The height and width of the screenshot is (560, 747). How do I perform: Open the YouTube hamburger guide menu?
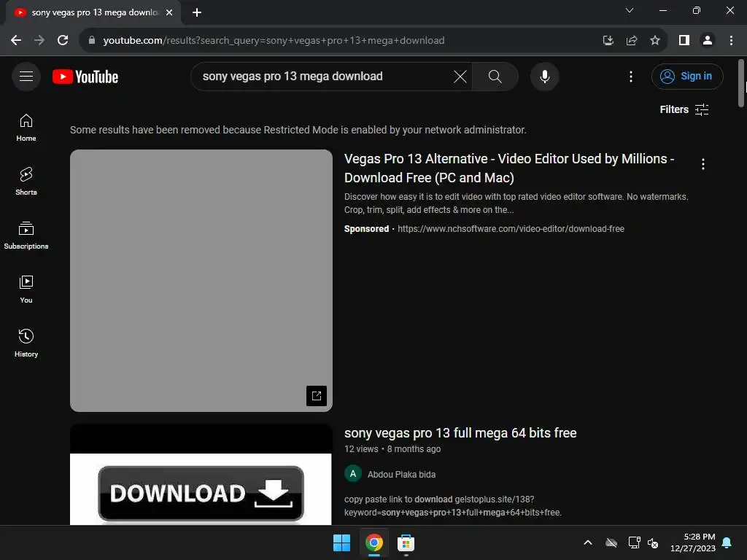tap(26, 76)
